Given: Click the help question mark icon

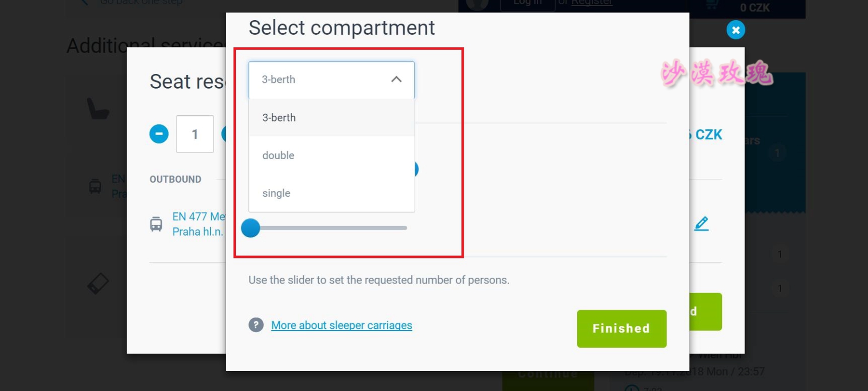Looking at the screenshot, I should coord(256,325).
